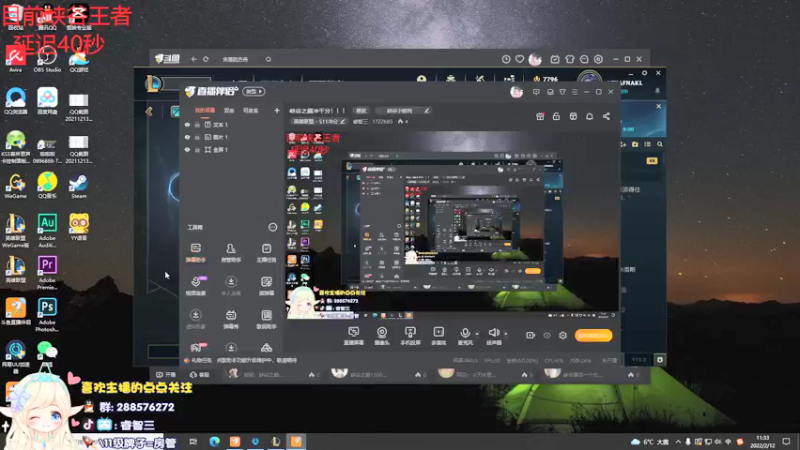
Task: Expand microphone options arrow
Action: point(477,334)
